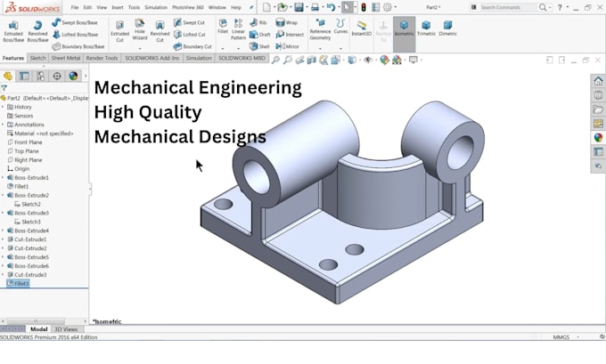Open Edit Appearance color ball

[x=384, y=60]
